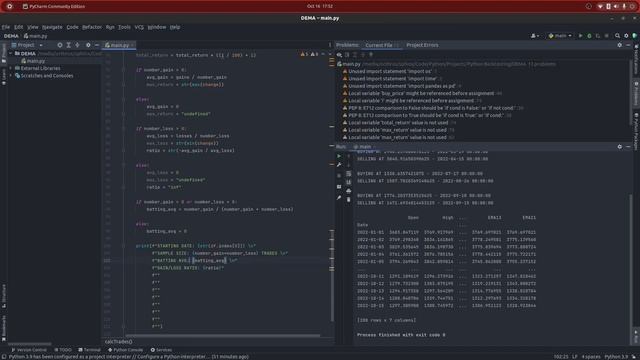Open the VCS menu
This screenshot has width=640, height=360.
point(139,27)
